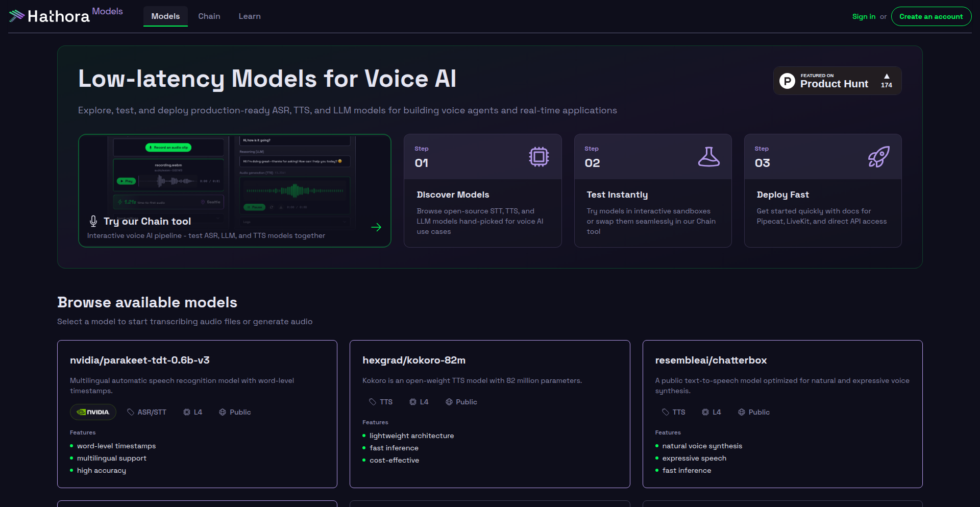Select the 'word-level timestamps' feature text
Image resolution: width=980 pixels, height=507 pixels.
click(116, 446)
